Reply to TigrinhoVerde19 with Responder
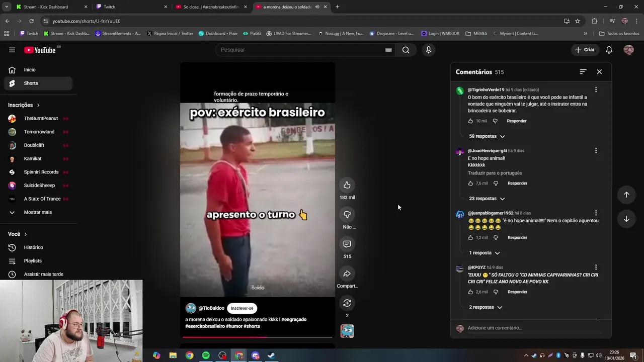644x362 pixels. pos(517,121)
